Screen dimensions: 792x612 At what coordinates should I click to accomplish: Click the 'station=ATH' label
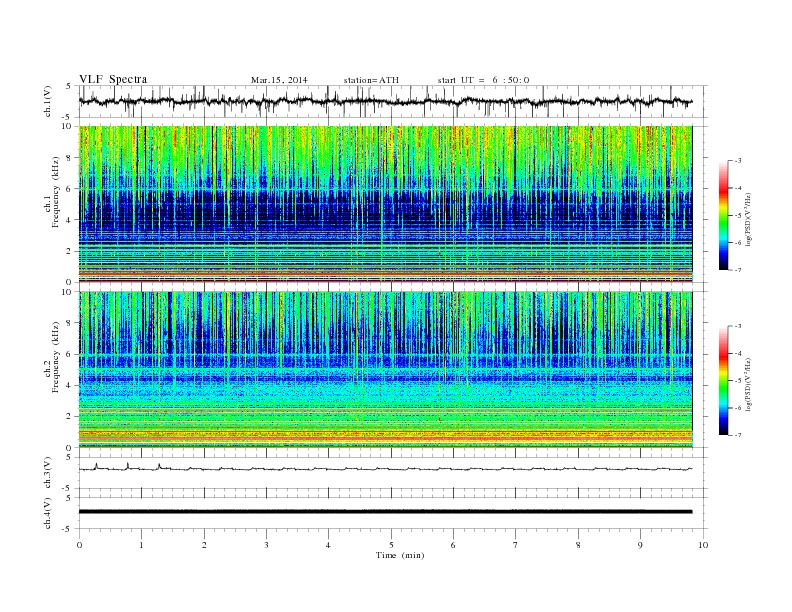pyautogui.click(x=371, y=80)
